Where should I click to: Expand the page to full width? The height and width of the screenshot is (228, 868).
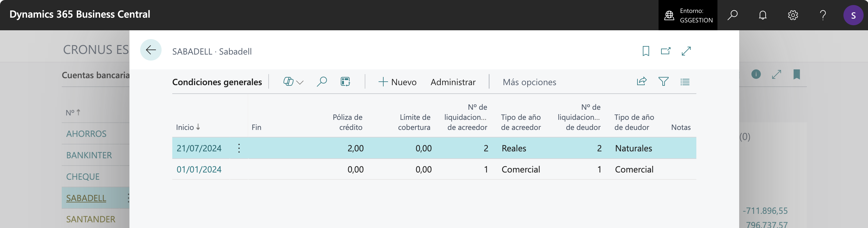point(686,51)
